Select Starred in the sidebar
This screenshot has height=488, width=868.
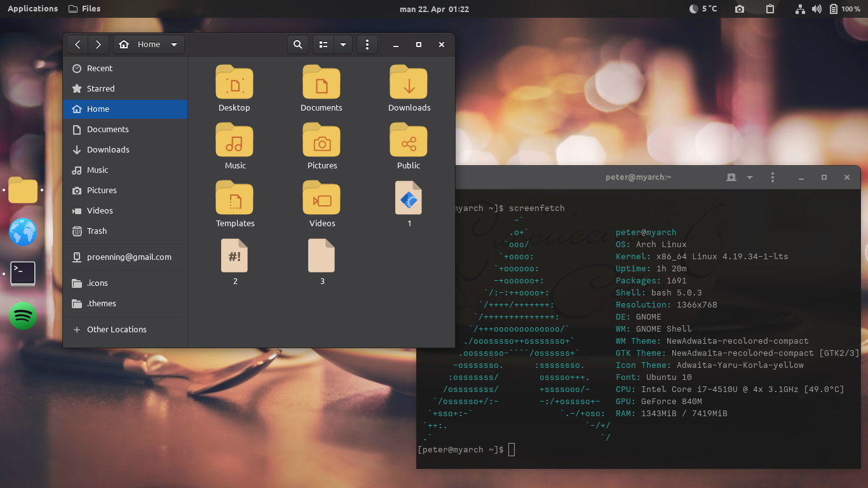[125, 88]
